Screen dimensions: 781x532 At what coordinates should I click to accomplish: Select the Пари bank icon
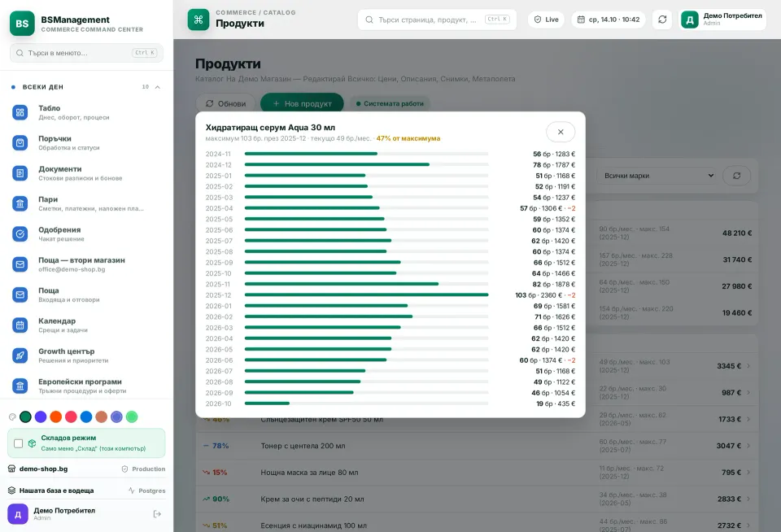click(x=20, y=203)
